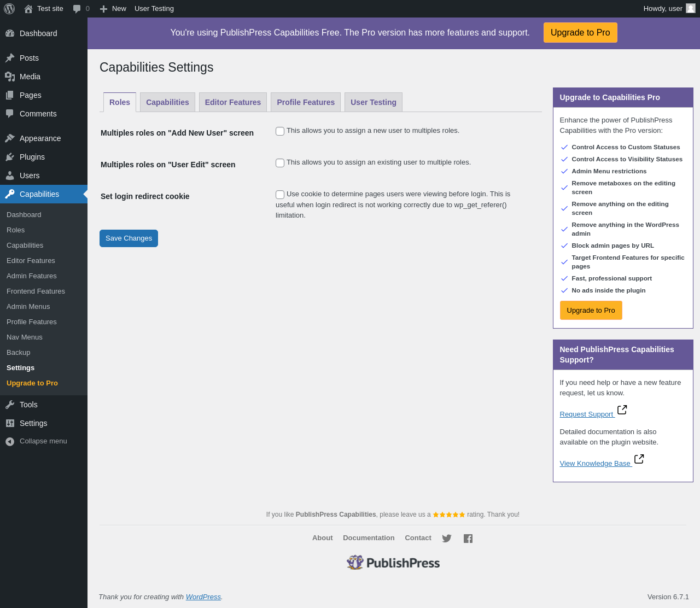
Task: Click the WordPress logo icon
Action: tap(9, 9)
